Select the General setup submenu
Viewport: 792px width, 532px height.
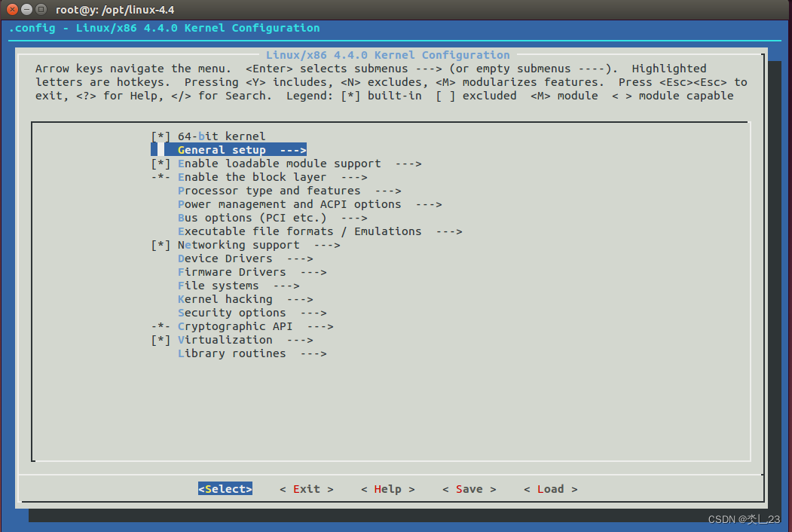click(x=222, y=149)
